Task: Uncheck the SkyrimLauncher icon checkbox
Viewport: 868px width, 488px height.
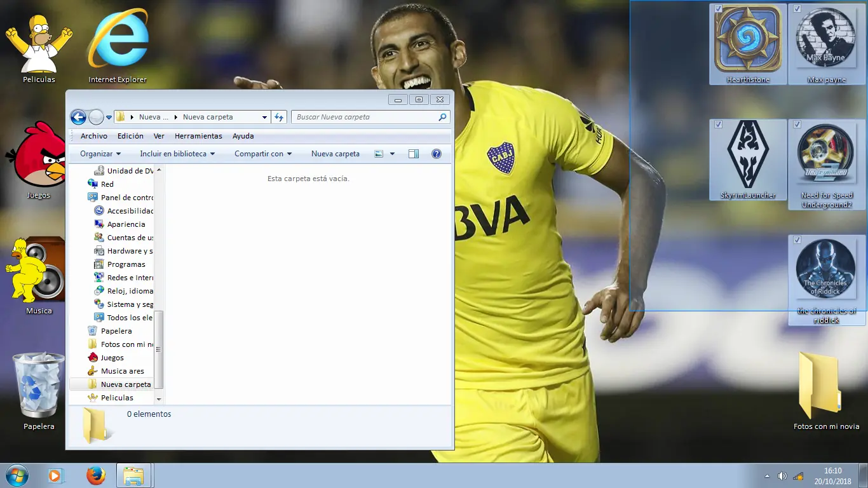Action: pos(718,125)
